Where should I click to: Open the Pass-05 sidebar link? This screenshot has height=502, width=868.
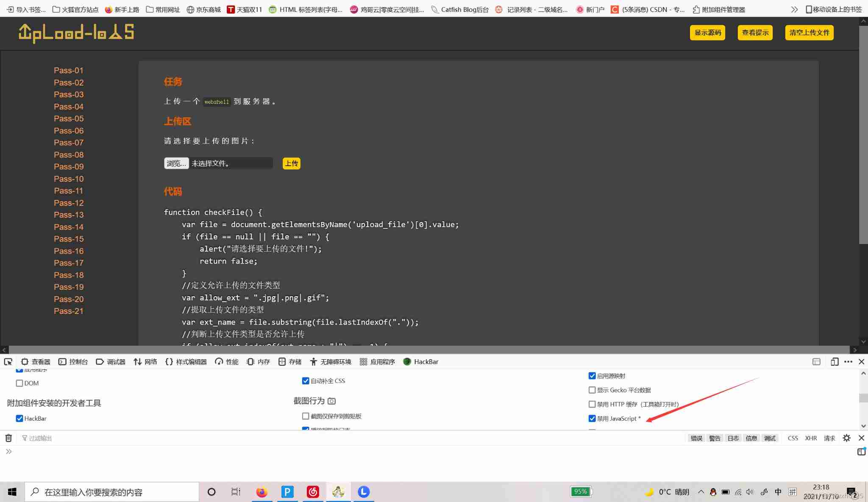click(69, 119)
